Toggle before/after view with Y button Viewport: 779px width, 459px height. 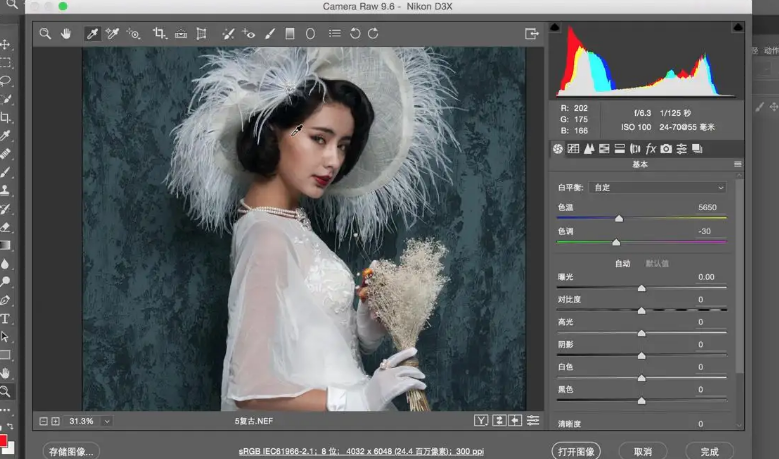click(481, 420)
